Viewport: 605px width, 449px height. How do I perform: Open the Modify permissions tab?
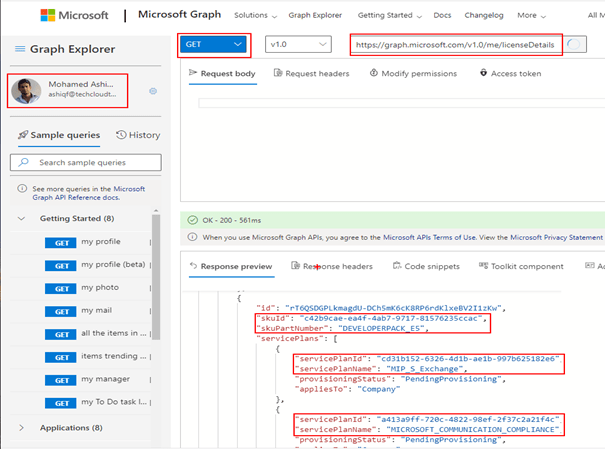pos(413,74)
